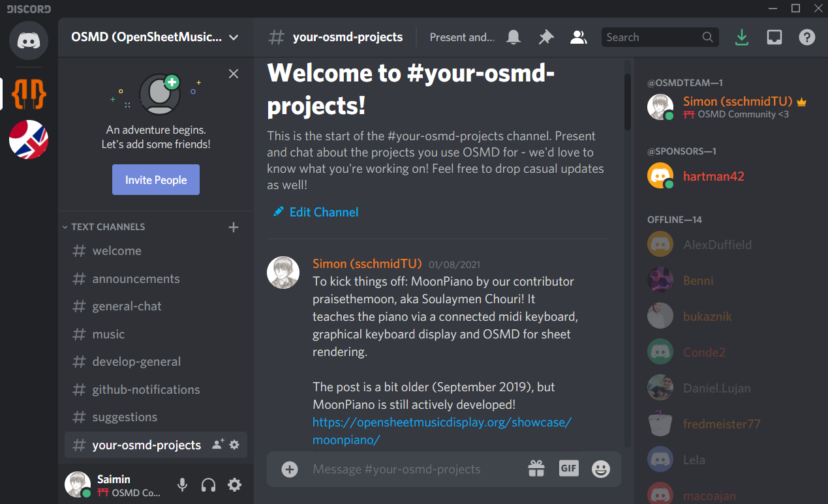Screen dimensions: 828x504
Task: Mute the microphone
Action: (x=182, y=484)
